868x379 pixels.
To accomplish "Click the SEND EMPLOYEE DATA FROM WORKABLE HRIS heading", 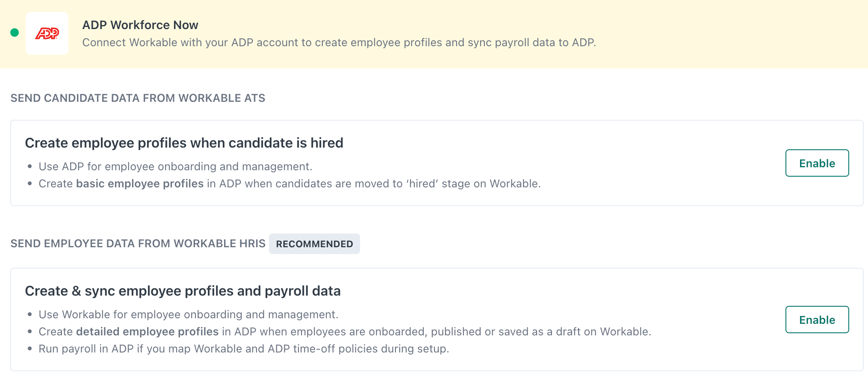I will point(138,243).
